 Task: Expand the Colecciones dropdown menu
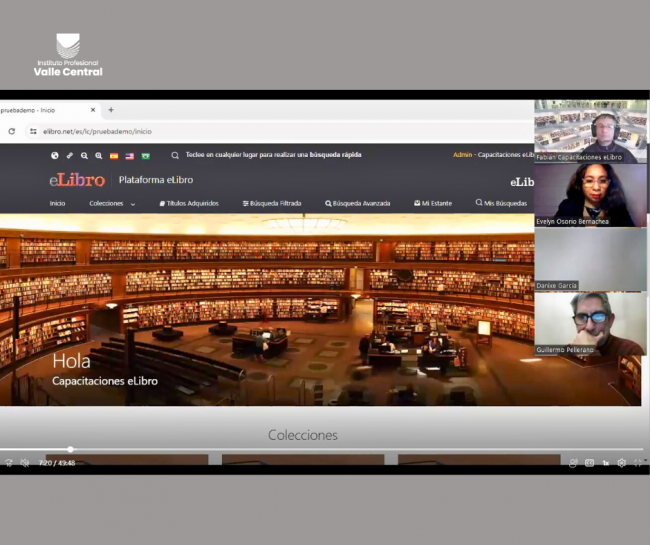point(111,203)
